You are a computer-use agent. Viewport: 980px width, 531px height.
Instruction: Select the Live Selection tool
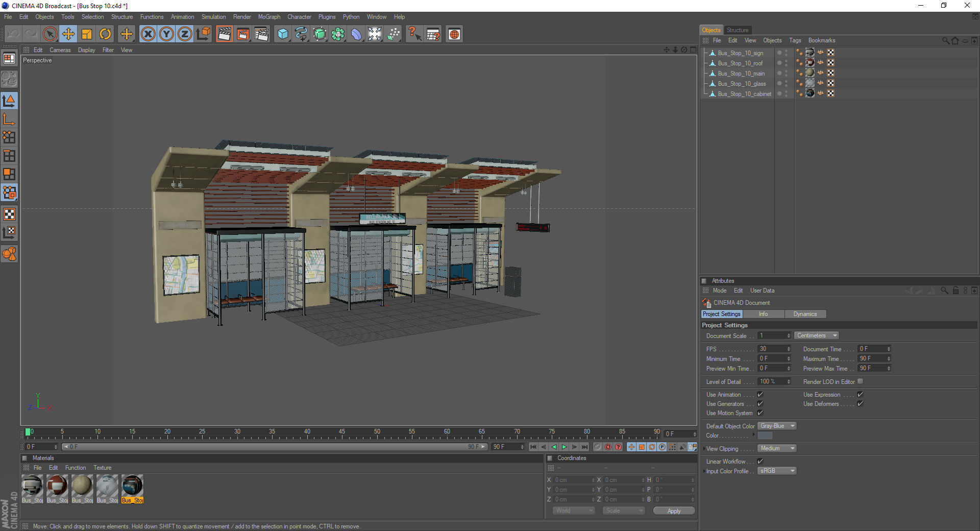50,34
